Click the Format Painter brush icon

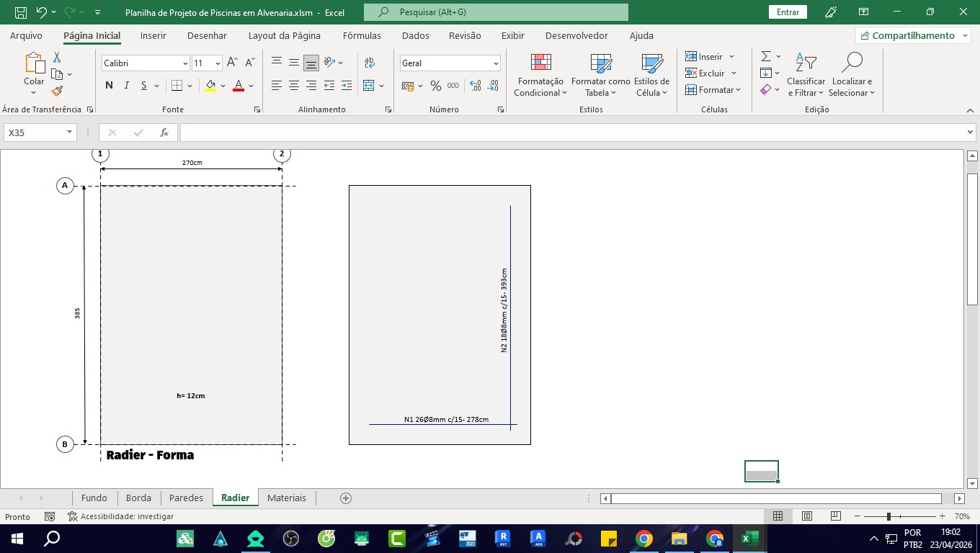[57, 91]
